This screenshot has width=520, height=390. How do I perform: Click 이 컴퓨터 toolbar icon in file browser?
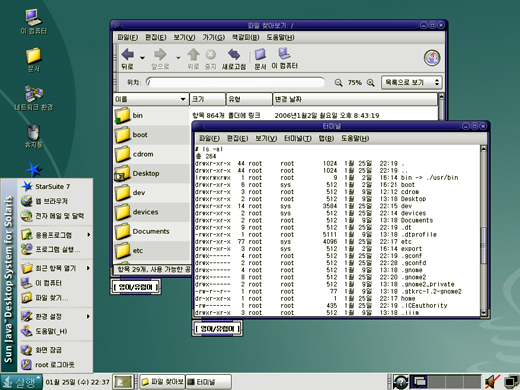click(x=284, y=53)
